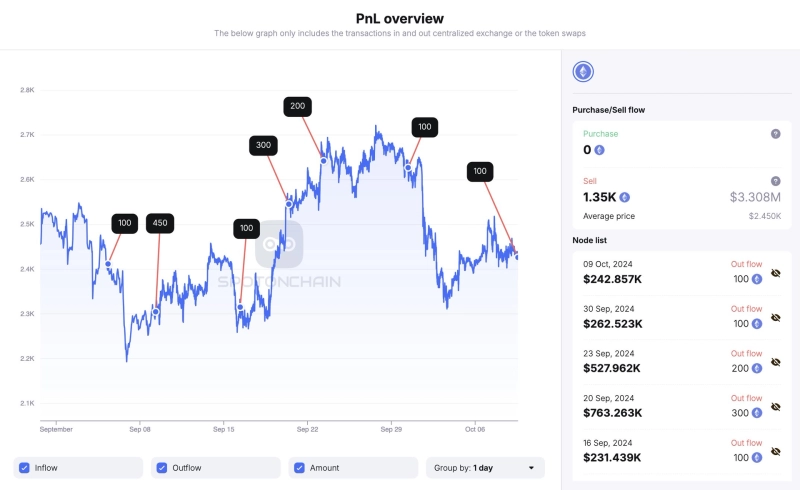800x490 pixels.
Task: Toggle the Inflow checkbox
Action: tap(24, 468)
